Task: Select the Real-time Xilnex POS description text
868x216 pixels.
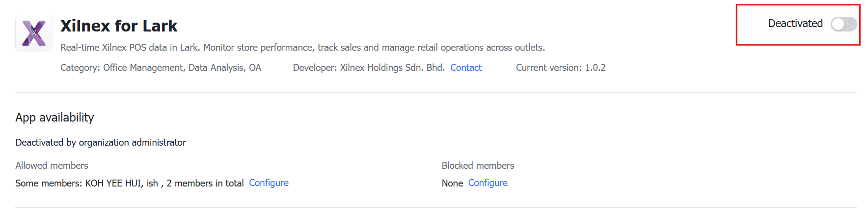Action: 302,48
